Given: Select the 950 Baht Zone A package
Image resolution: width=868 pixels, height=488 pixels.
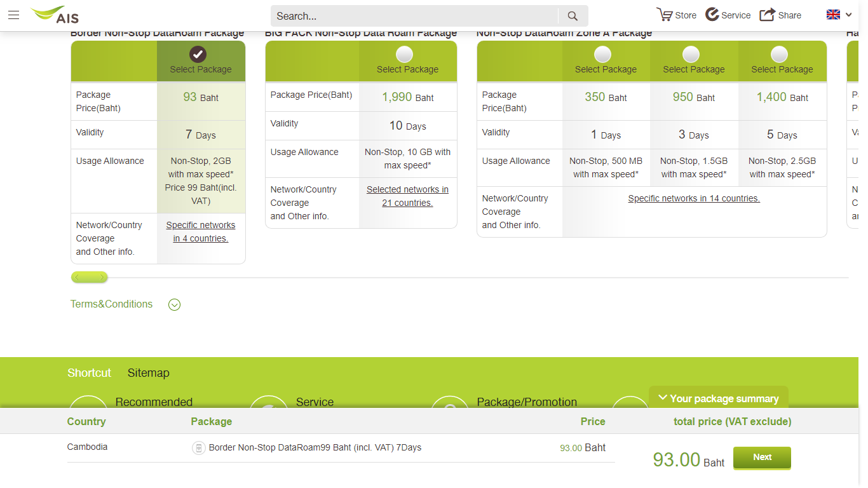Looking at the screenshot, I should pos(691,54).
